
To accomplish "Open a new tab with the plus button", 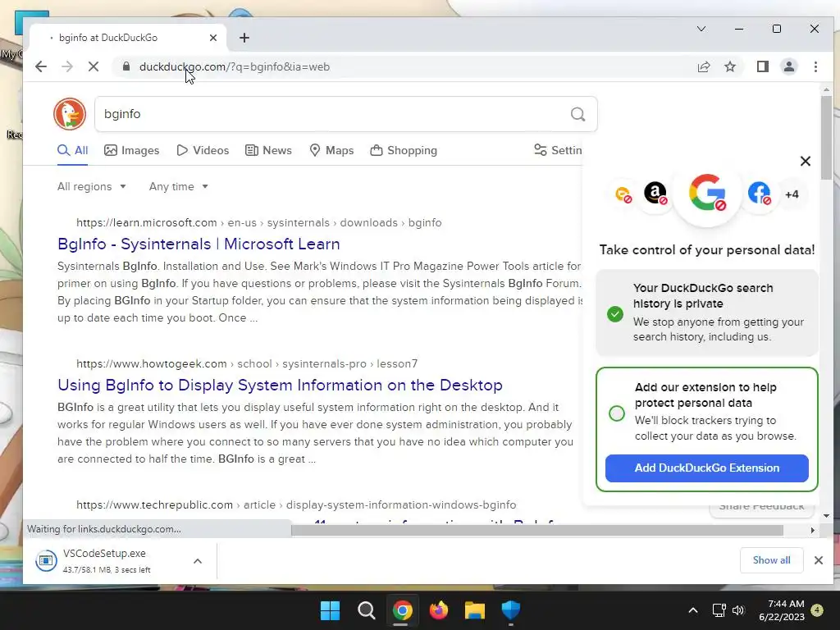I will 244,38.
